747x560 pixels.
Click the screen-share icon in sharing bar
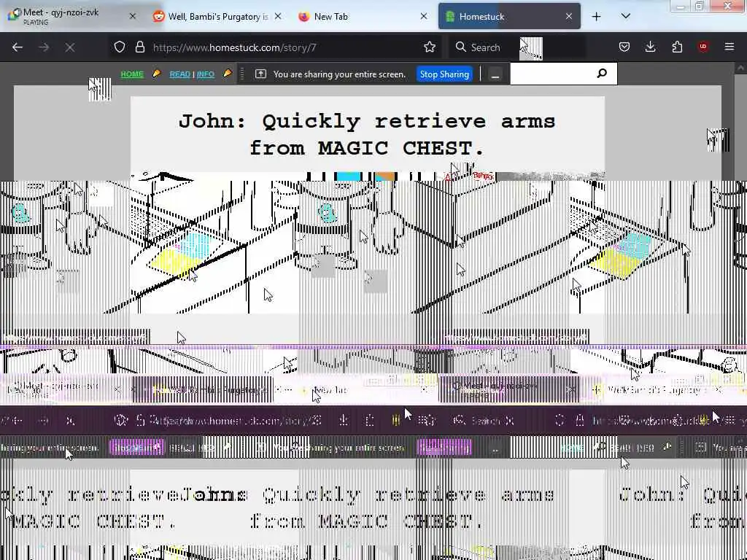tap(260, 74)
